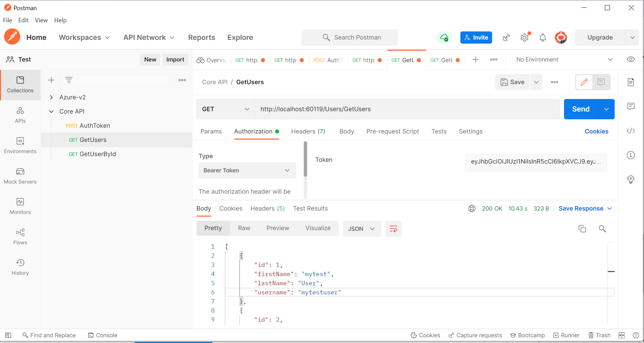644x343 pixels.
Task: Click the search response magnifier icon
Action: pos(602,229)
